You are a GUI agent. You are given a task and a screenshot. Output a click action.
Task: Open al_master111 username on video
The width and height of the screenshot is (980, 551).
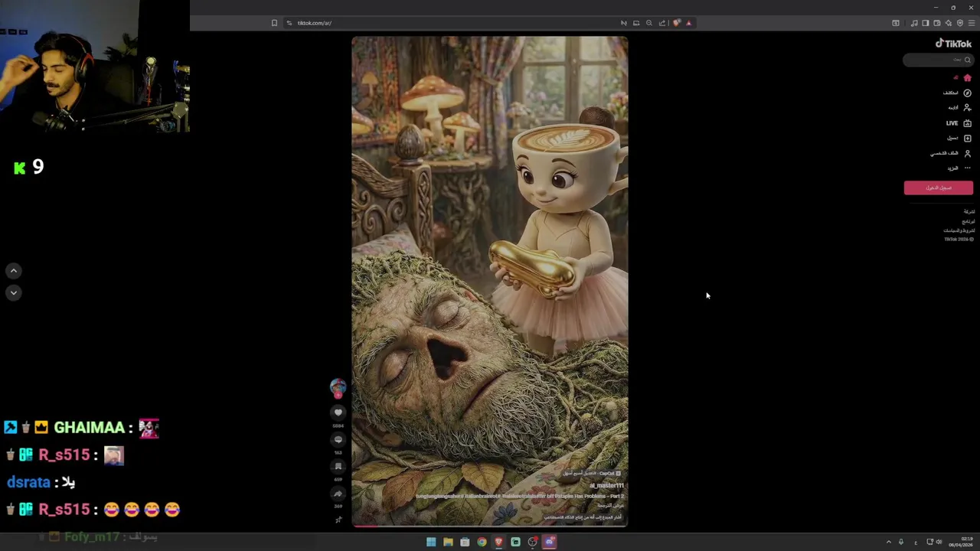[607, 486]
